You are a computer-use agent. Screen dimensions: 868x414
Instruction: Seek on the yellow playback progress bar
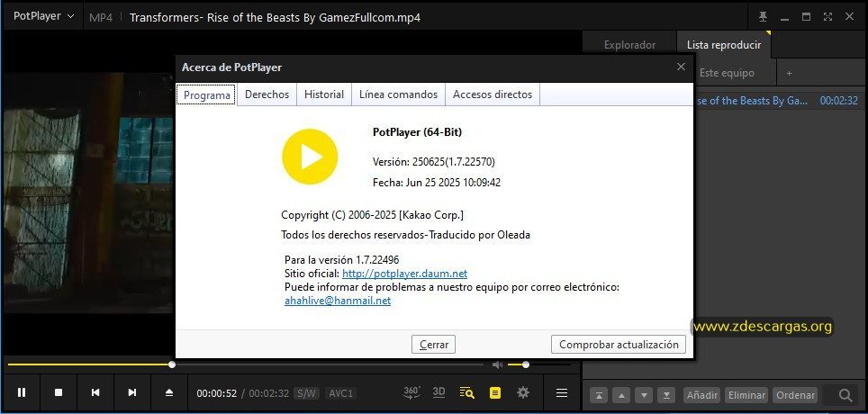tap(245, 364)
